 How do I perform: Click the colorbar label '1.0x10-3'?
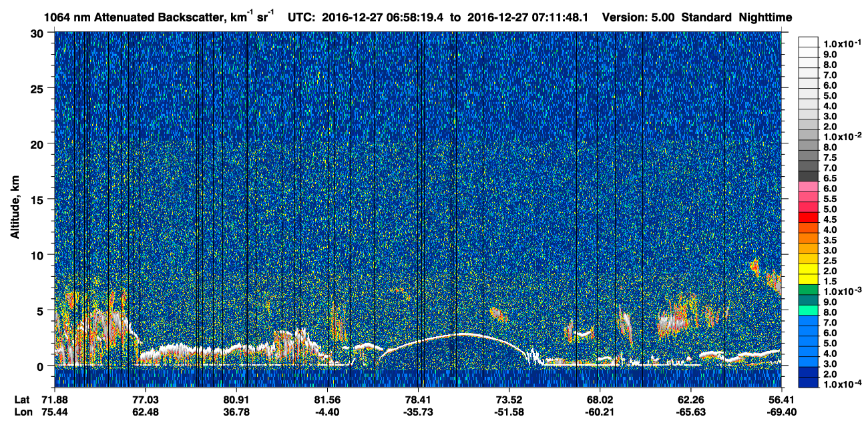pos(842,291)
